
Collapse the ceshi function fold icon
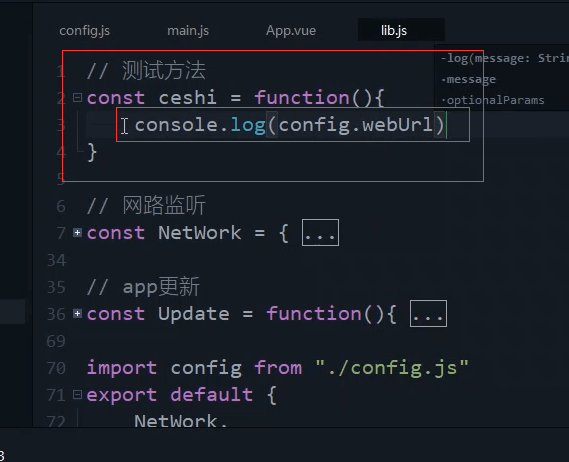pyautogui.click(x=77, y=98)
